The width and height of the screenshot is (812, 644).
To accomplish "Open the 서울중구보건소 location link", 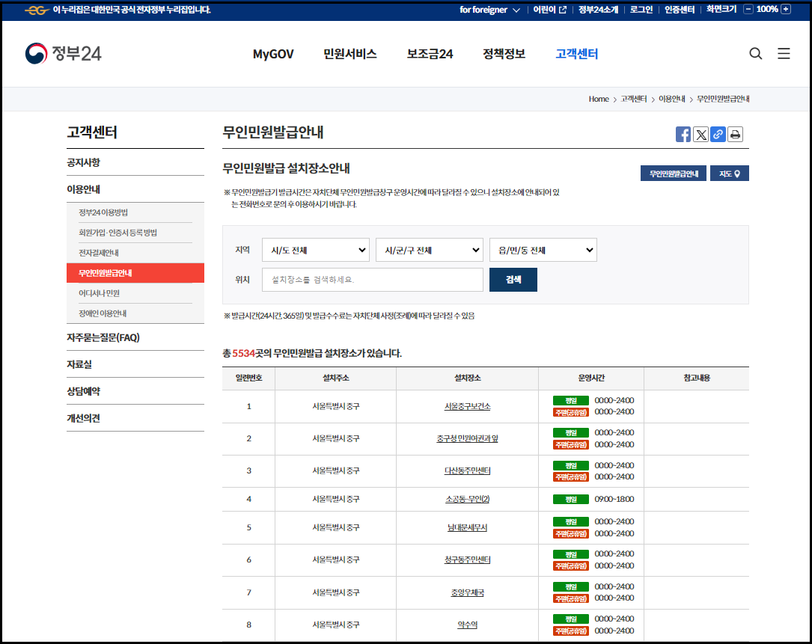I will tap(467, 406).
